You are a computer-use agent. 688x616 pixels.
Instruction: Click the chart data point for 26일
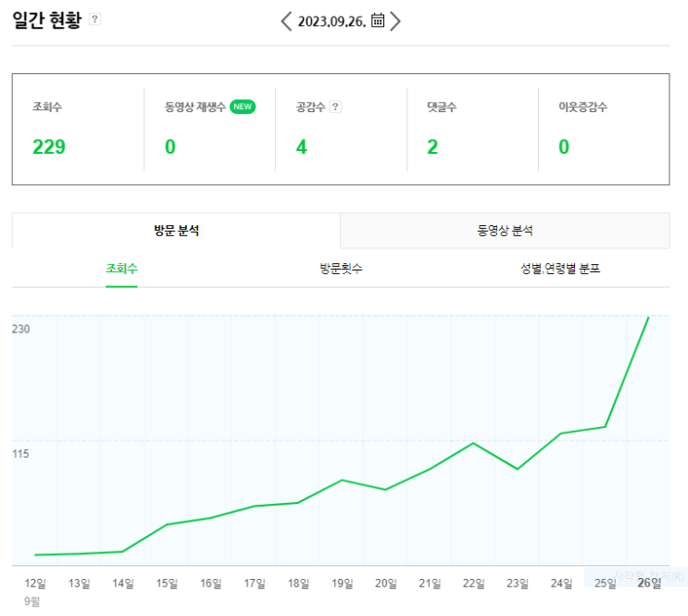click(648, 317)
